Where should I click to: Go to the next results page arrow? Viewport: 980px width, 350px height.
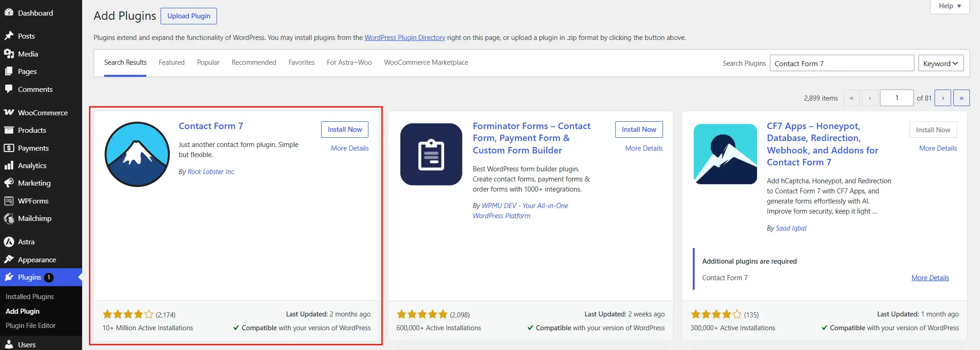[x=943, y=98]
